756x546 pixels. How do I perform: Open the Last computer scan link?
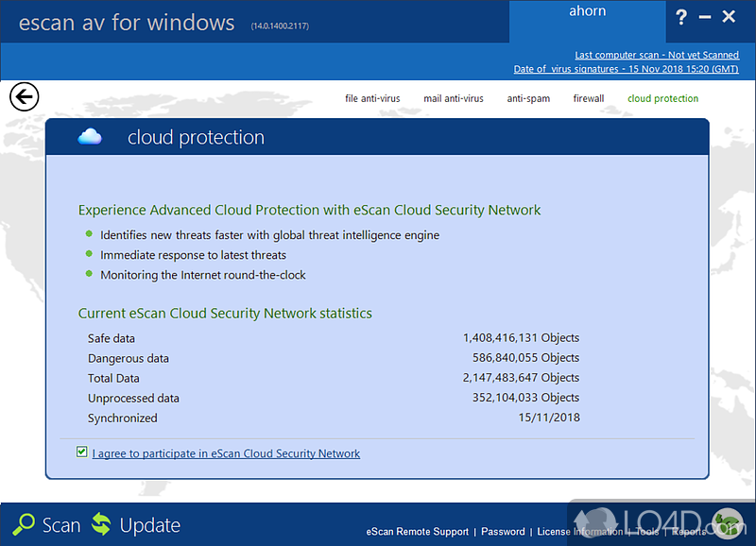(x=657, y=55)
